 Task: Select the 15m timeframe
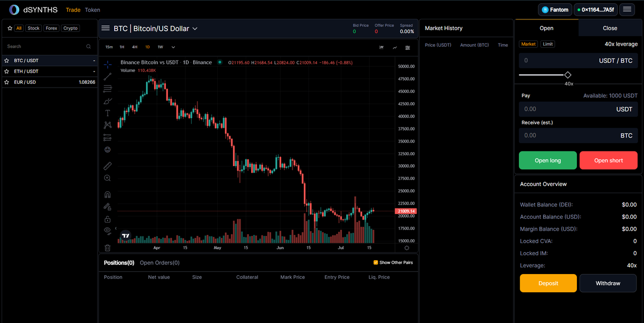tap(109, 47)
